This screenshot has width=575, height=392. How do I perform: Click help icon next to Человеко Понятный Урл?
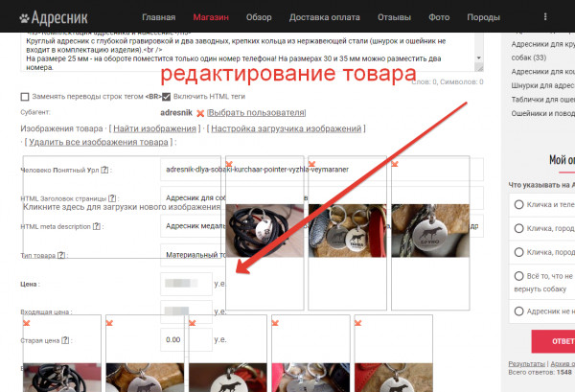click(x=104, y=170)
